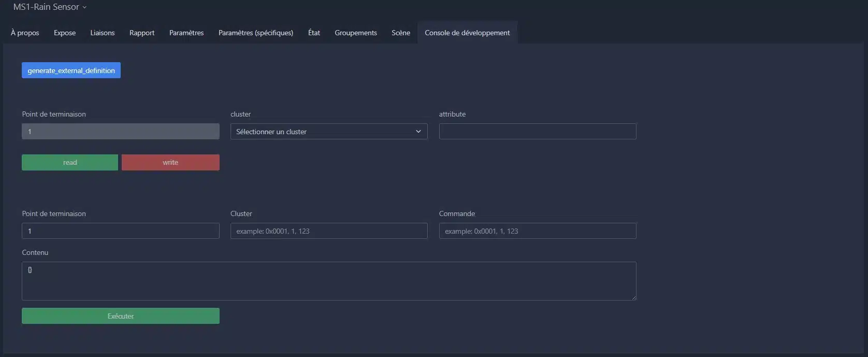Viewport: 868px width, 357px height.
Task: Click inside the Contenu text area
Action: coord(329,281)
